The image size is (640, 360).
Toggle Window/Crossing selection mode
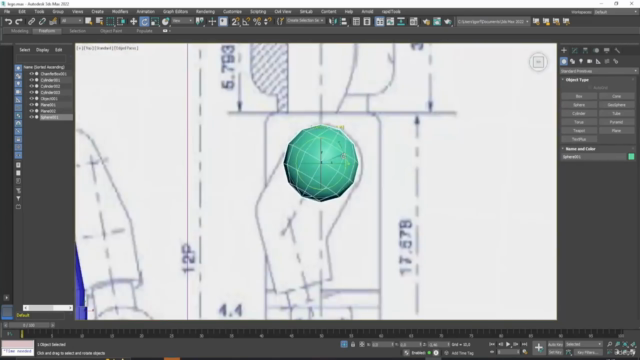[121, 22]
